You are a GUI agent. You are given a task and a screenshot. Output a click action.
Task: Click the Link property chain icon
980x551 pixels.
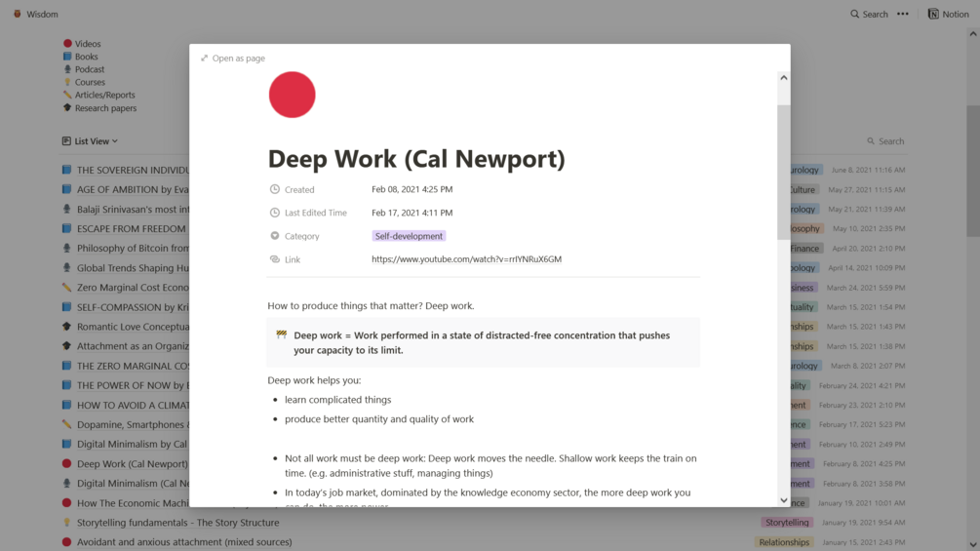274,259
